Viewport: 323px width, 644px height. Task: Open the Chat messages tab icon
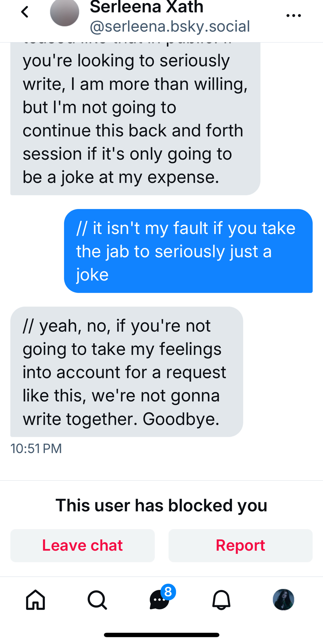click(159, 601)
